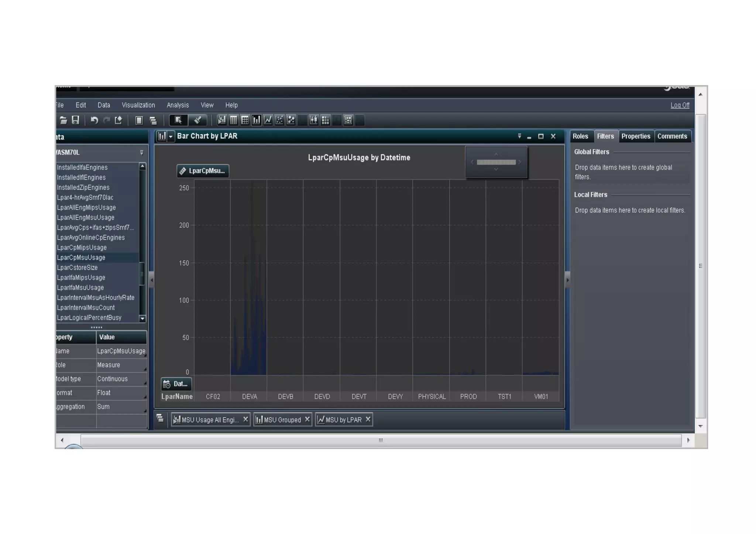Viewport: 756px width, 534px height.
Task: Select the Bubble Plot visualization icon
Action: point(291,120)
